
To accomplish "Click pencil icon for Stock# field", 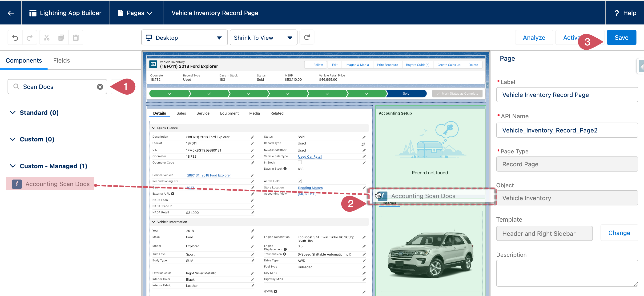I will [253, 144].
